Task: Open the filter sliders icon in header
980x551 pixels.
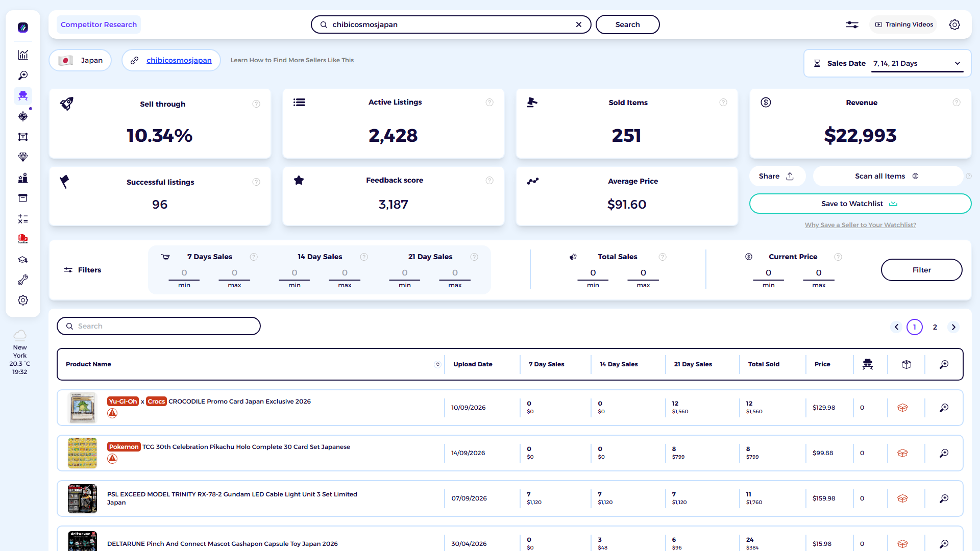Action: [x=852, y=24]
